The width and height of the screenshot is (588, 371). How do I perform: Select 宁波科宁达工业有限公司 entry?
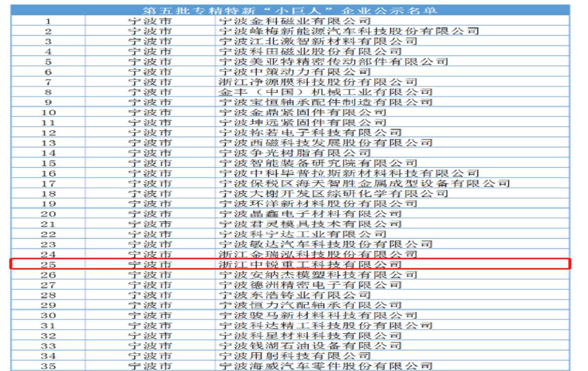click(x=303, y=234)
